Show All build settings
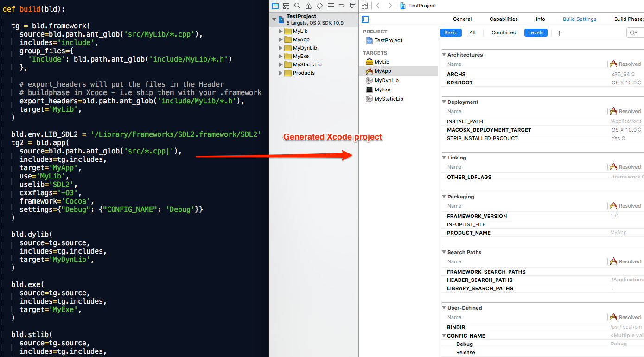644x357 pixels. (x=472, y=32)
